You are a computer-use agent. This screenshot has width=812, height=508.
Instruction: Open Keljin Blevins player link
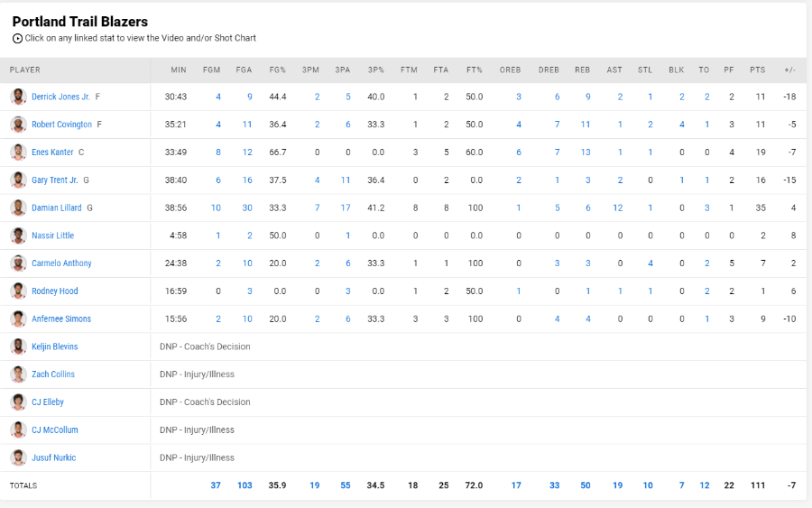coord(55,346)
